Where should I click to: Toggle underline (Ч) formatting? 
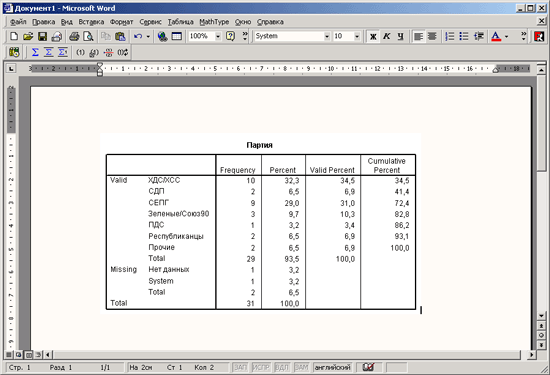click(401, 36)
